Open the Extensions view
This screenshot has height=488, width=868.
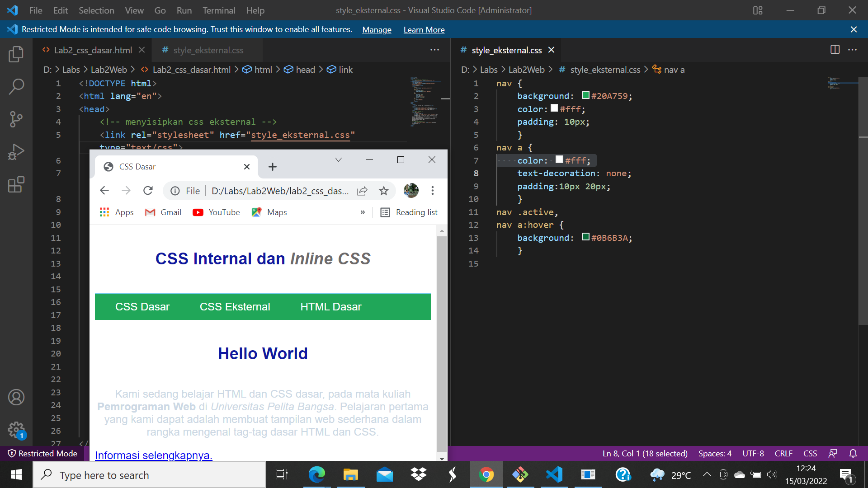16,184
